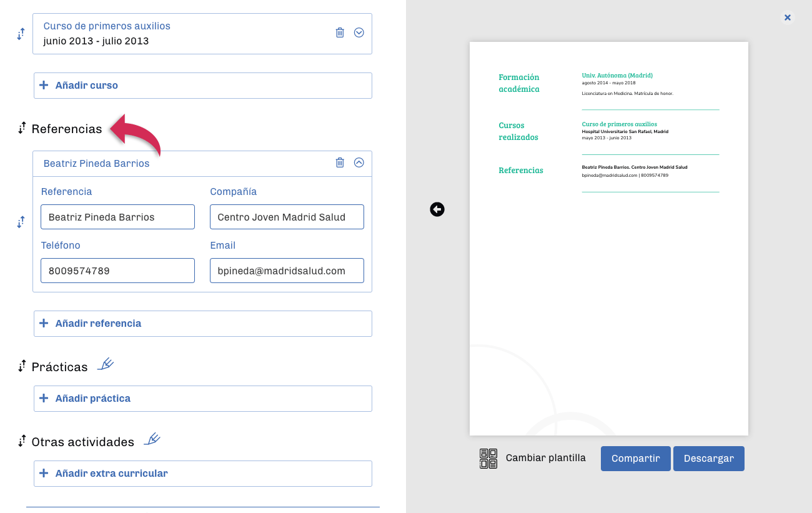Image resolution: width=812 pixels, height=513 pixels.
Task: Close the preview panel with X
Action: [x=788, y=17]
